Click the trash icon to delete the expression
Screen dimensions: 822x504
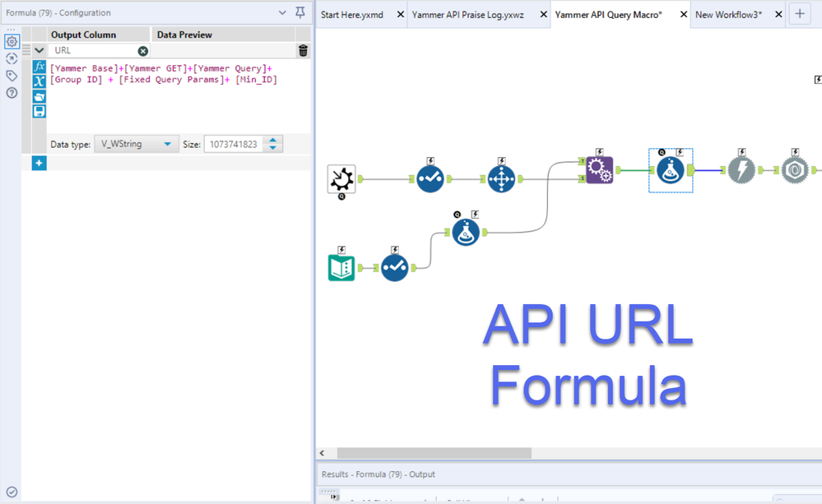302,49
